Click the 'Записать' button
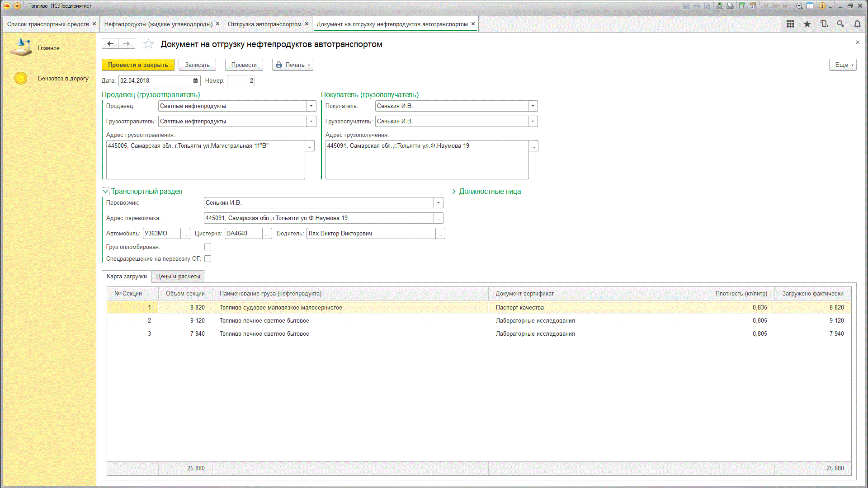The width and height of the screenshot is (868, 488). pyautogui.click(x=197, y=65)
